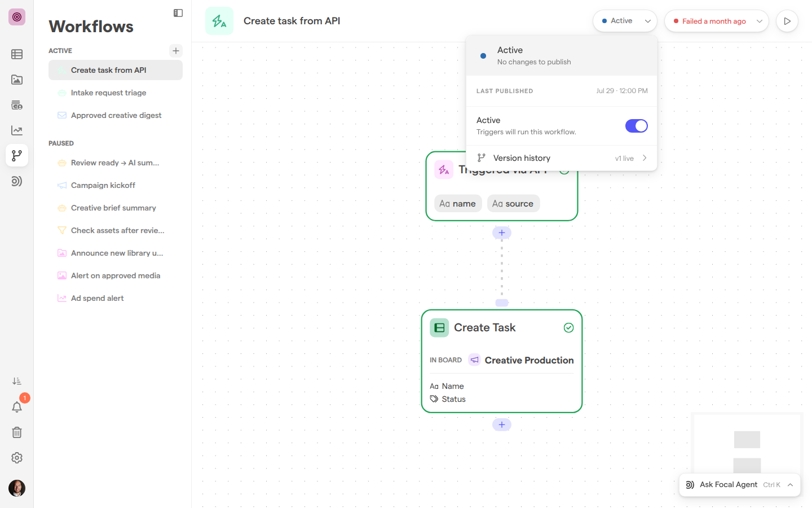Click the name field chip in trigger
Screen dimensions: 812x508
point(458,203)
